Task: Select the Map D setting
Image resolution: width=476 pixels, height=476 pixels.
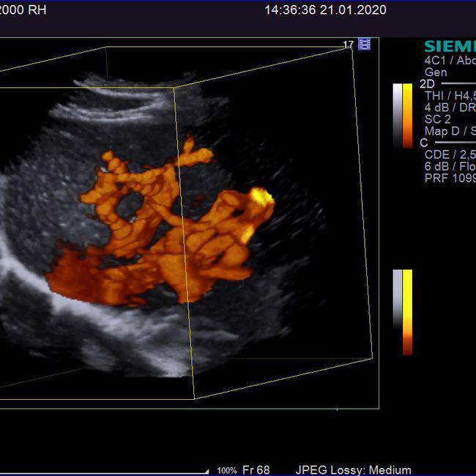Action: pyautogui.click(x=448, y=131)
